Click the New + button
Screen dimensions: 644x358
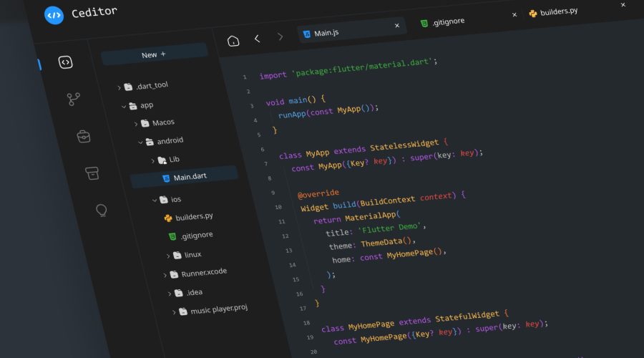pyautogui.click(x=153, y=54)
